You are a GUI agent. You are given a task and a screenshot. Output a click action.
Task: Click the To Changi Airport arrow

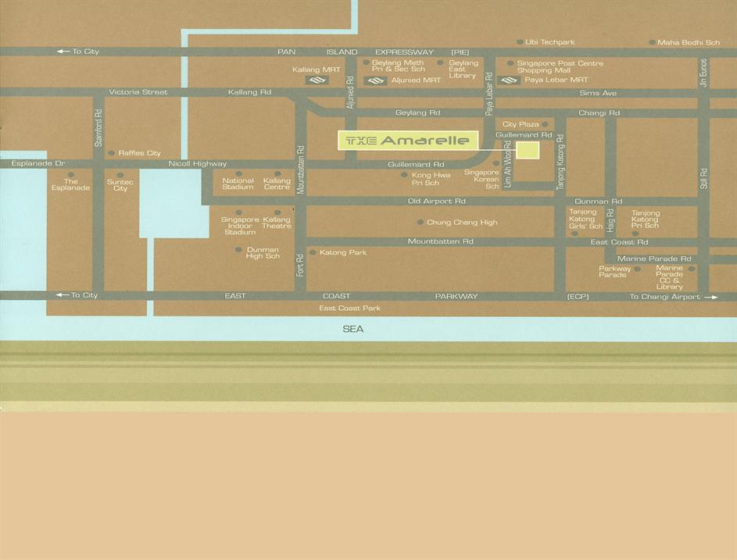(710, 297)
